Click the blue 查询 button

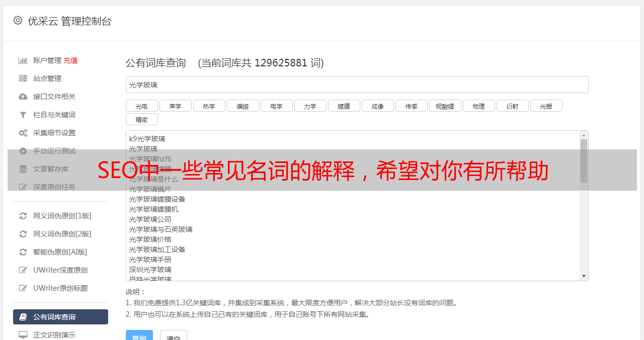139,336
